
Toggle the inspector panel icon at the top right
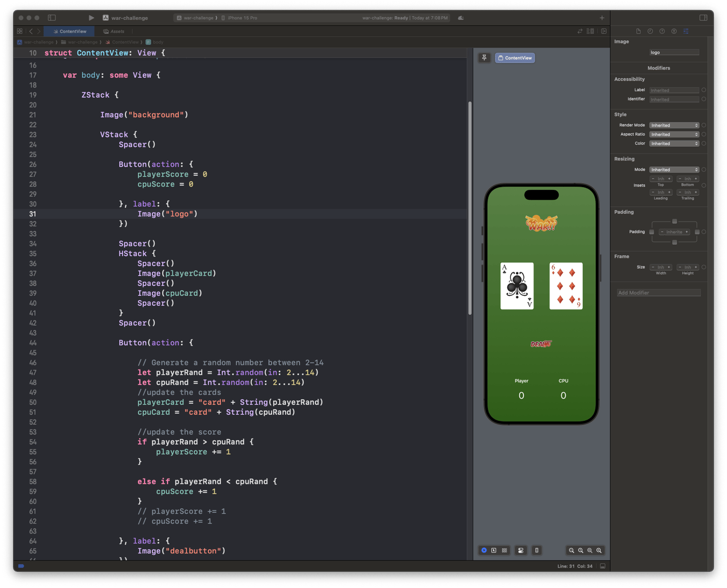703,18
